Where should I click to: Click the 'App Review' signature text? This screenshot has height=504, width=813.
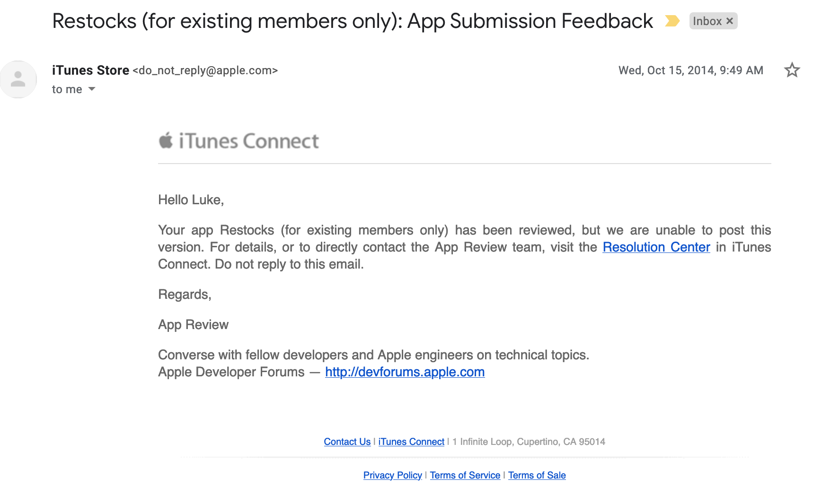point(193,325)
